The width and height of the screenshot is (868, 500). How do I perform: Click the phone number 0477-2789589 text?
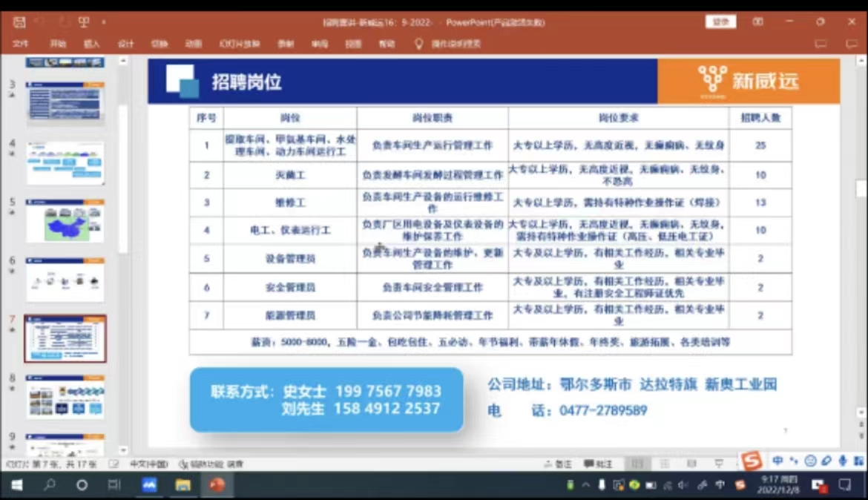pyautogui.click(x=603, y=410)
